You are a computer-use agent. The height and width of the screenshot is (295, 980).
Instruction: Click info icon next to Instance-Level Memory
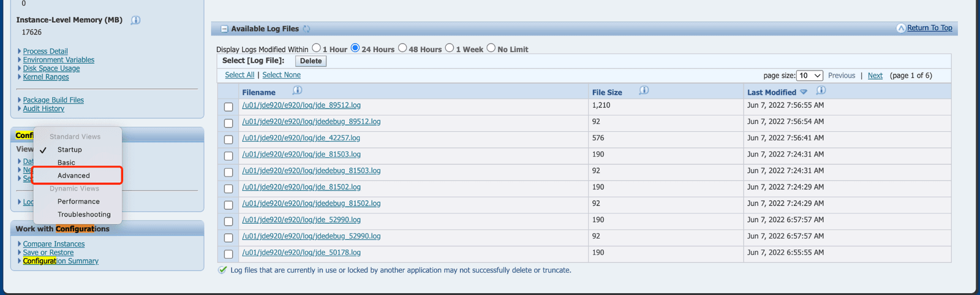click(136, 20)
